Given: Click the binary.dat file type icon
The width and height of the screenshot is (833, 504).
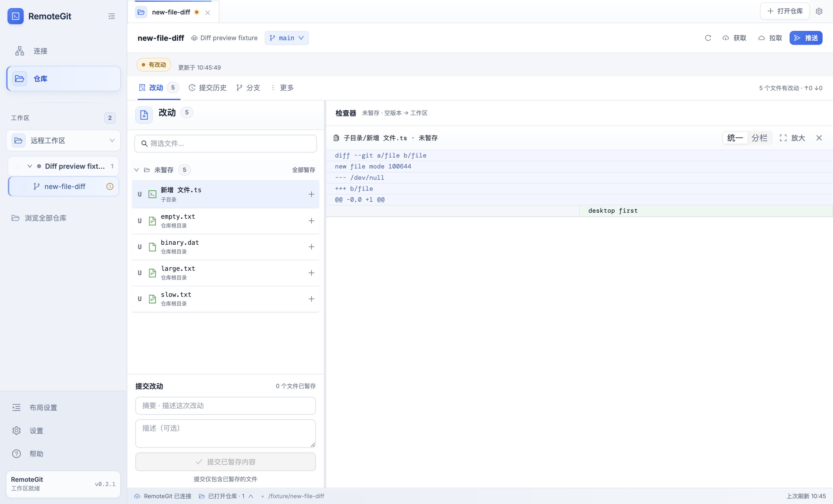Looking at the screenshot, I should [x=152, y=247].
